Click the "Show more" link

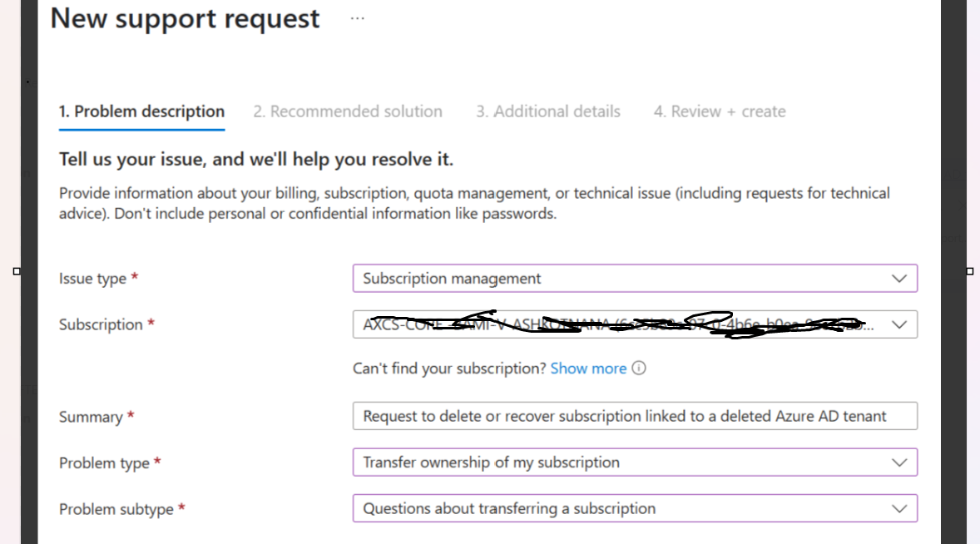coord(588,368)
